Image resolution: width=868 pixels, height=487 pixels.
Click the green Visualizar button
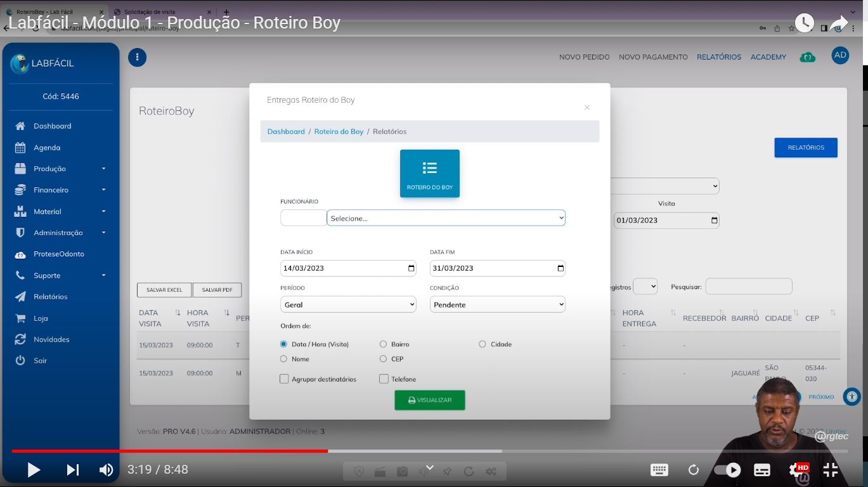coord(429,400)
